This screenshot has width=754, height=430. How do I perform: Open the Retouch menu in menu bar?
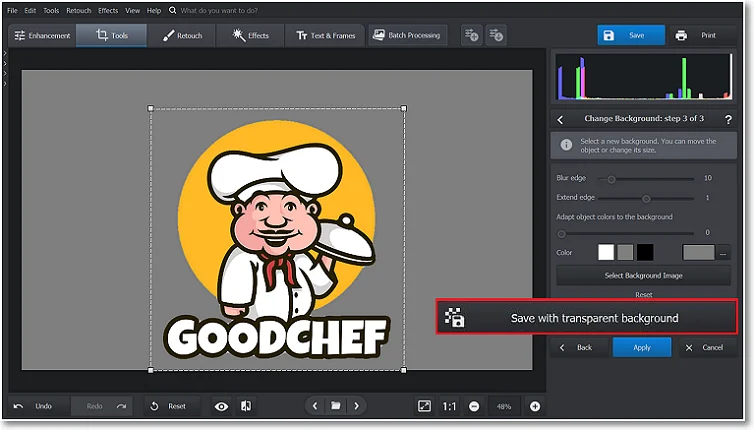(x=78, y=10)
